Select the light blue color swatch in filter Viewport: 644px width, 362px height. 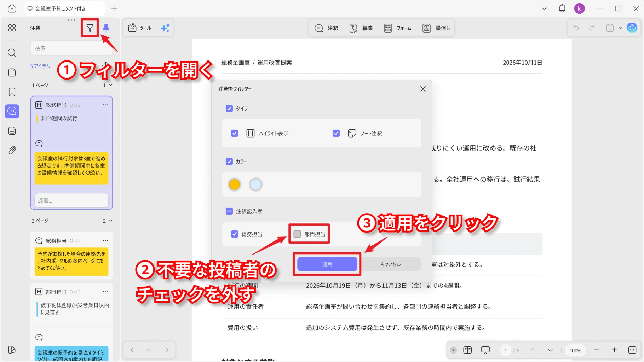click(255, 185)
